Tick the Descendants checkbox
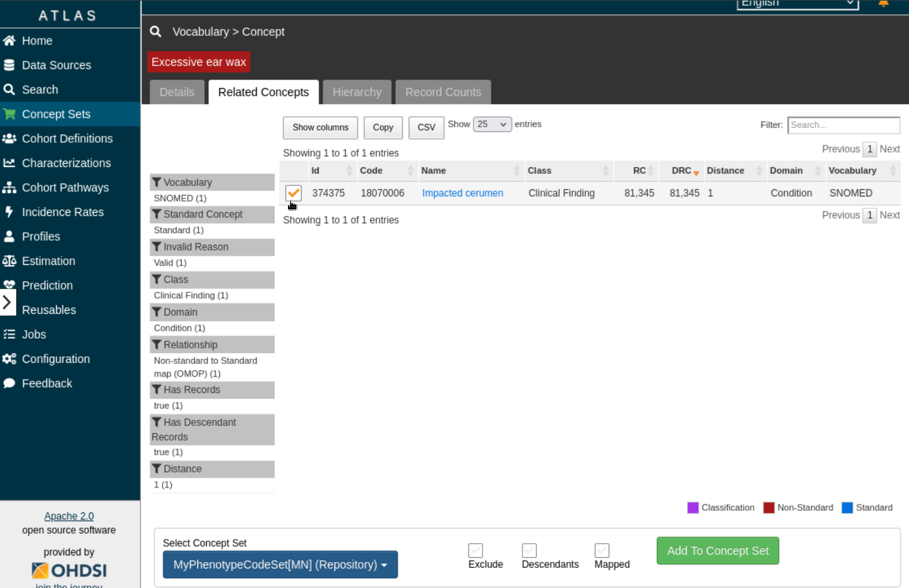909x588 pixels. tap(529, 551)
